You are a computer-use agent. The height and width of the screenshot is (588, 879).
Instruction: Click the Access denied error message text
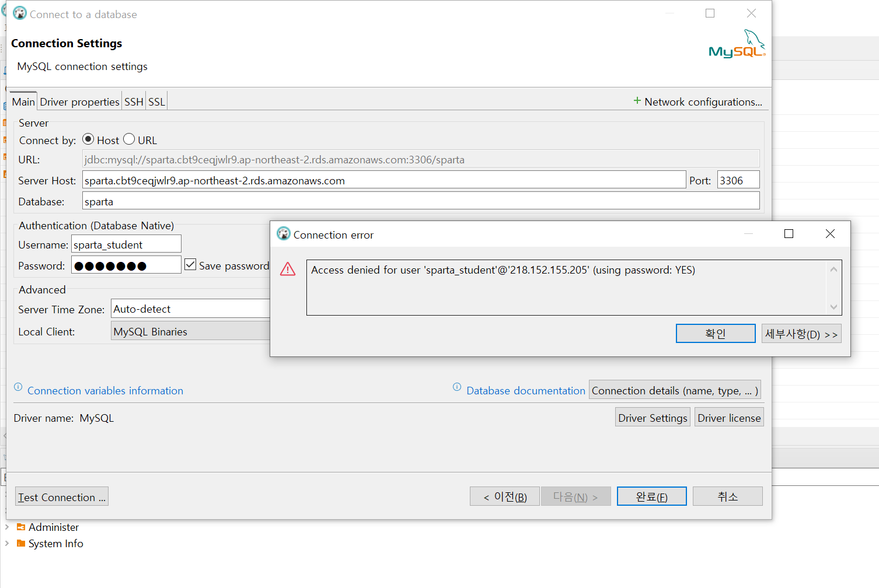(x=503, y=270)
